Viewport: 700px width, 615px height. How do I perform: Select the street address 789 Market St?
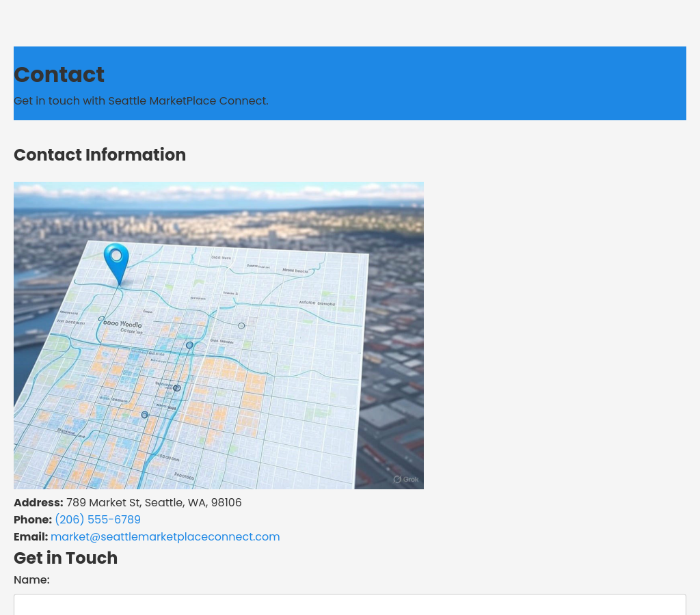(x=103, y=502)
